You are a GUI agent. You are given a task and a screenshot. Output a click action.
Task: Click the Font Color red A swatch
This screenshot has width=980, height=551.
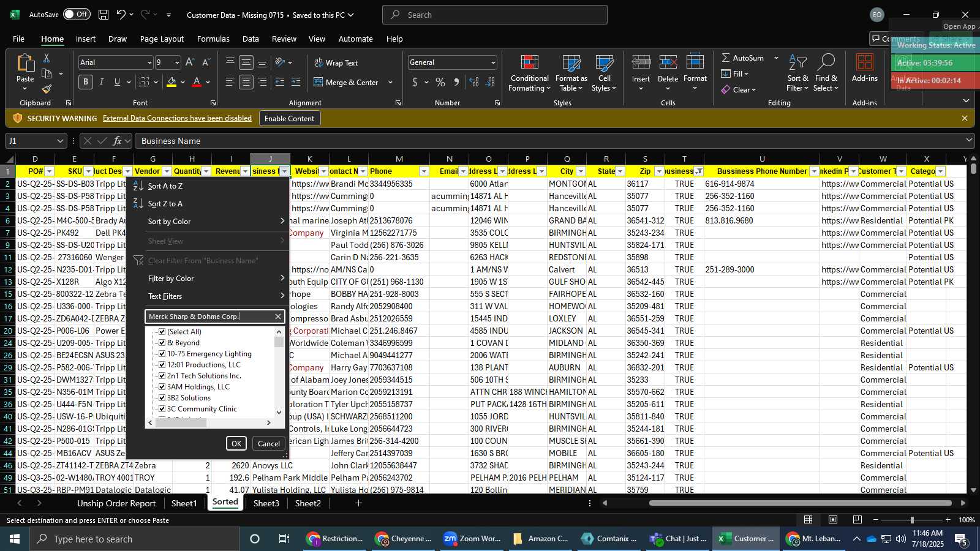tap(197, 82)
